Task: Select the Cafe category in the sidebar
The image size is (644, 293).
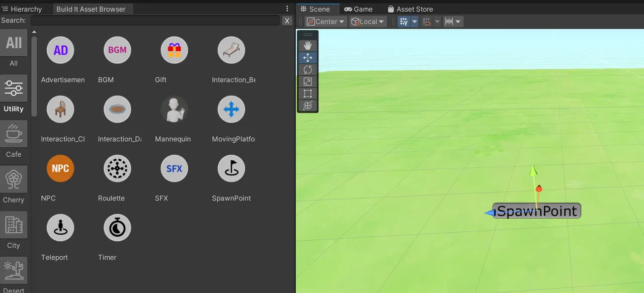Action: click(x=14, y=134)
